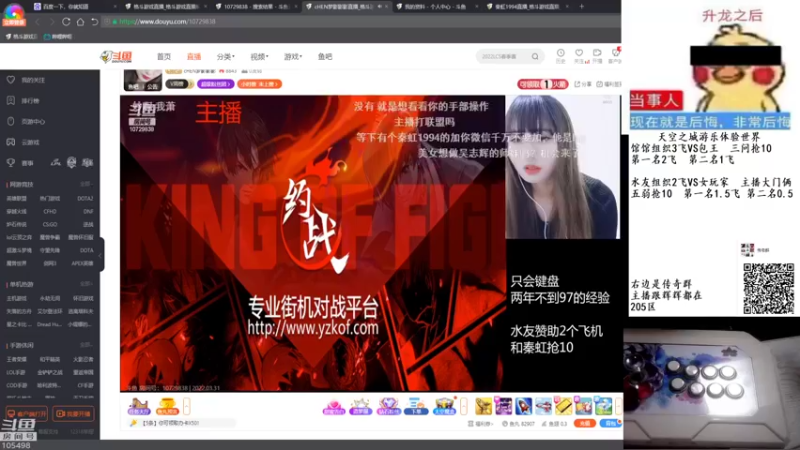This screenshot has width=800, height=450.
Task: Click the streamer avatar thumbnail
Action: tap(143, 81)
